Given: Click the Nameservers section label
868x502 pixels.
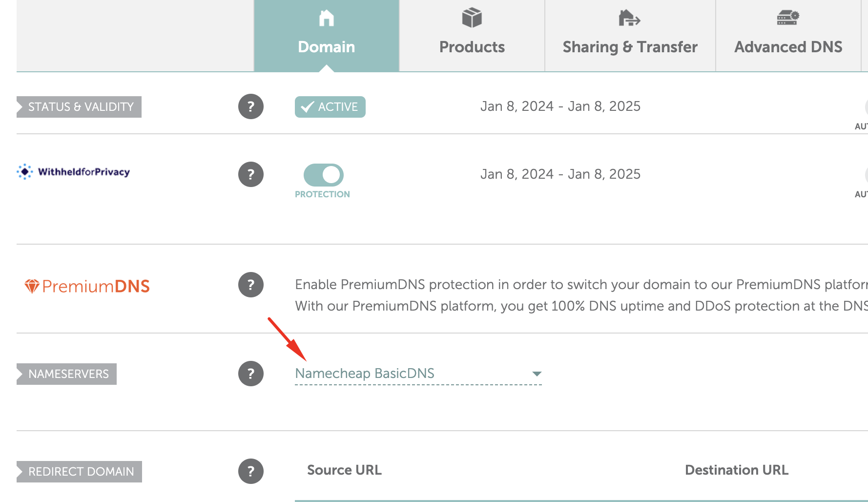Looking at the screenshot, I should click(x=68, y=374).
